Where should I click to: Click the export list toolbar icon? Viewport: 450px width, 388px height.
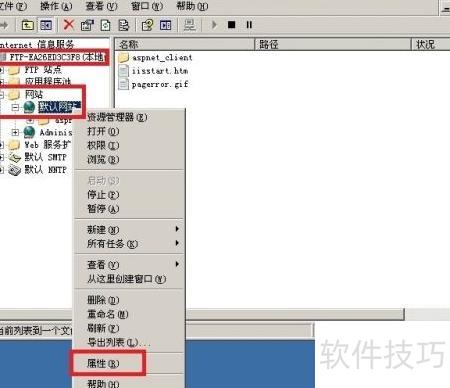pyautogui.click(x=124, y=25)
